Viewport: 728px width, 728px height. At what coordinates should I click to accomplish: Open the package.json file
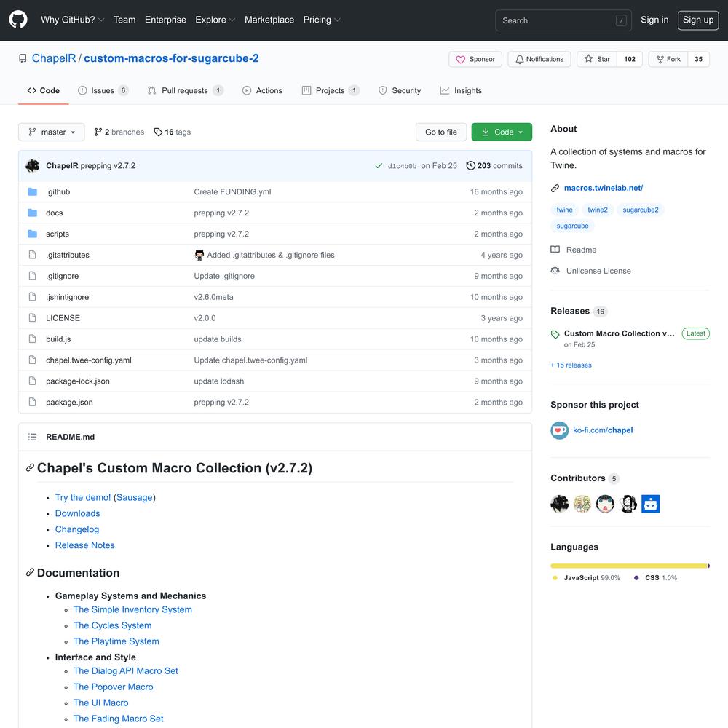coord(69,402)
